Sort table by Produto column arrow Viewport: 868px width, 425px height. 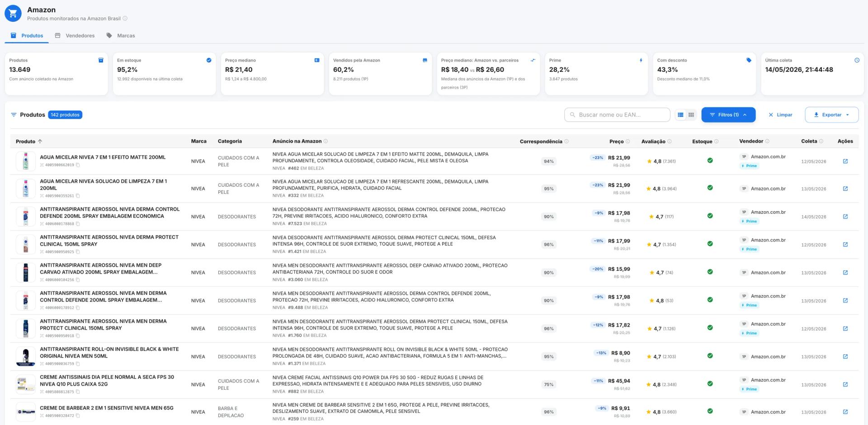(40, 142)
